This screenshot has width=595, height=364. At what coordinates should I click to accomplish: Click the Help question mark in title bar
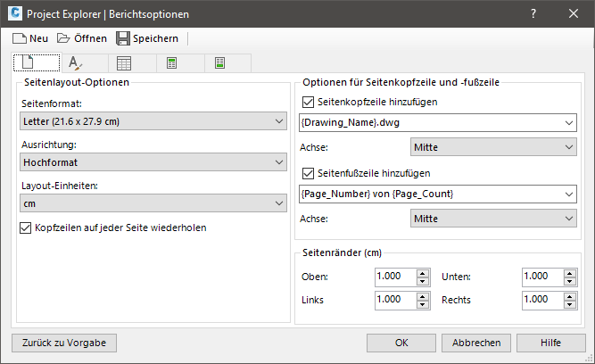click(533, 13)
